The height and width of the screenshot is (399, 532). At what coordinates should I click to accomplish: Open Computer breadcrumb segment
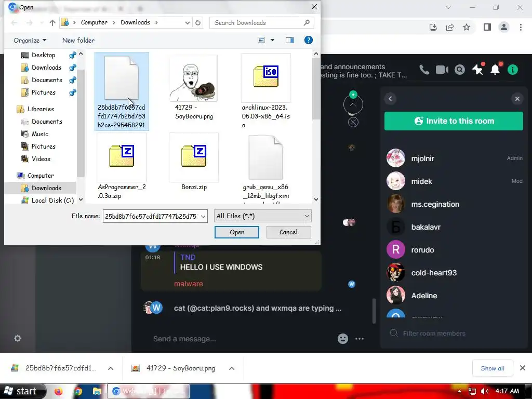[94, 22]
